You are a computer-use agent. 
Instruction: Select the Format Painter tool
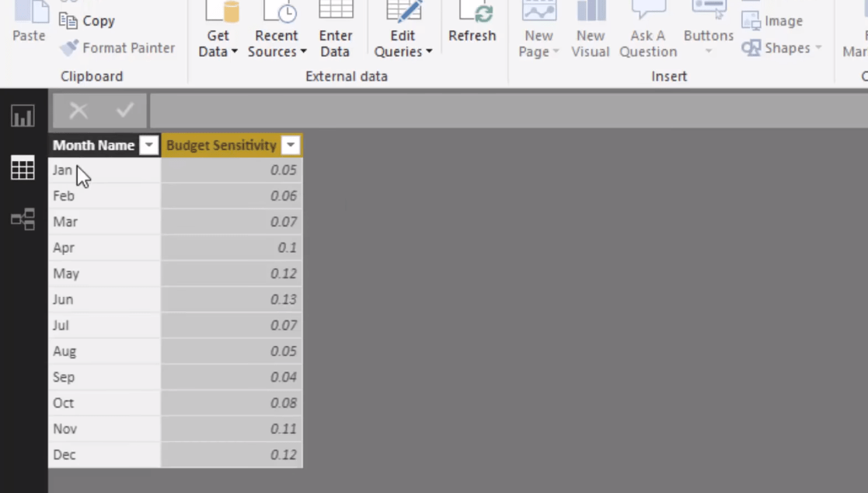[x=117, y=48]
